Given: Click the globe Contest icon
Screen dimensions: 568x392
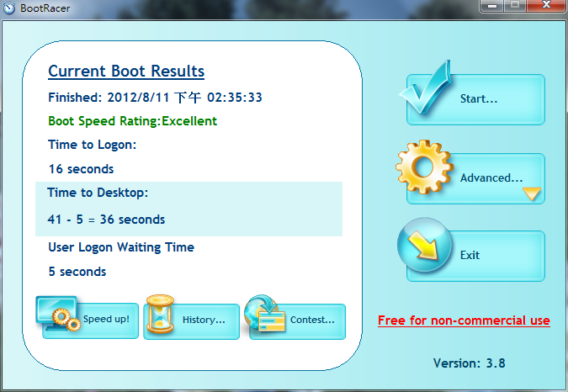Looking at the screenshot, I should (x=265, y=314).
